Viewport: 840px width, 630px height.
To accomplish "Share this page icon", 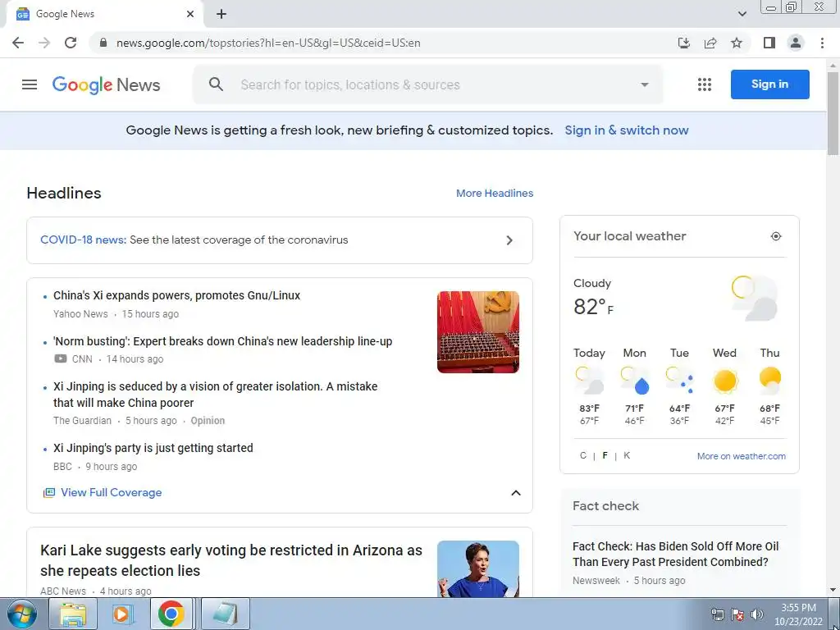I will pos(710,43).
